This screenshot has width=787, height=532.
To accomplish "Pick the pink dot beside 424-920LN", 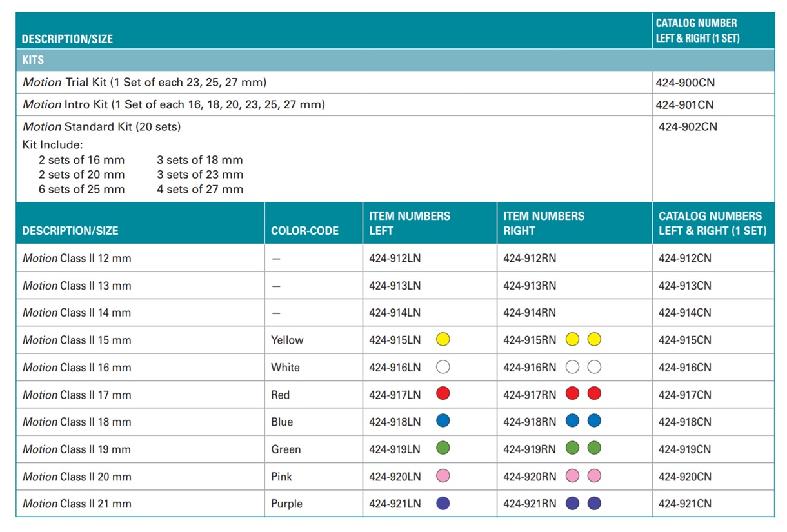I will (443, 476).
